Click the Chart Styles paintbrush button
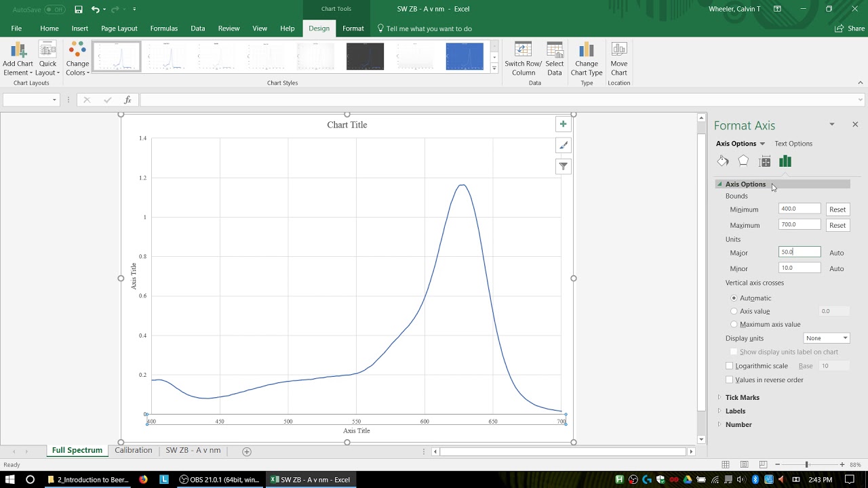 [563, 145]
